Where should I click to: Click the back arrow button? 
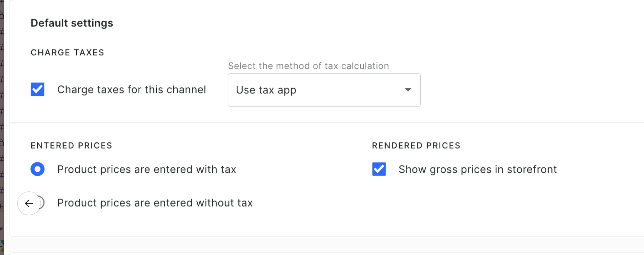point(28,203)
